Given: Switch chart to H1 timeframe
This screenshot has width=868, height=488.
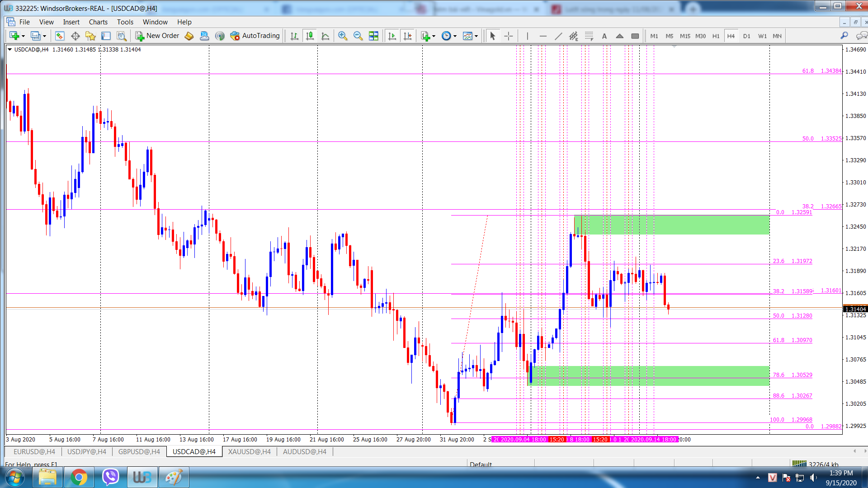Looking at the screenshot, I should pos(716,36).
